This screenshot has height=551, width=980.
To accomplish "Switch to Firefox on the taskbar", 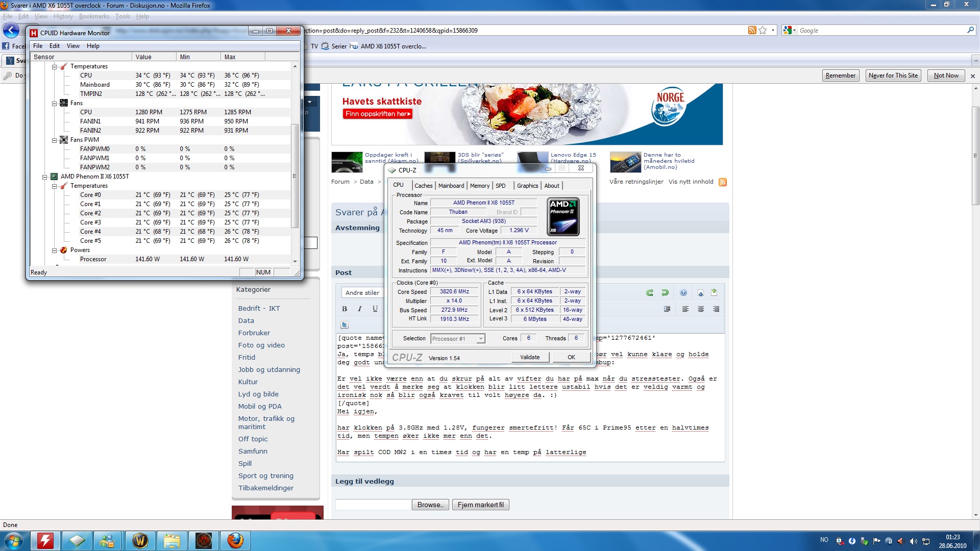I will pos(235,541).
